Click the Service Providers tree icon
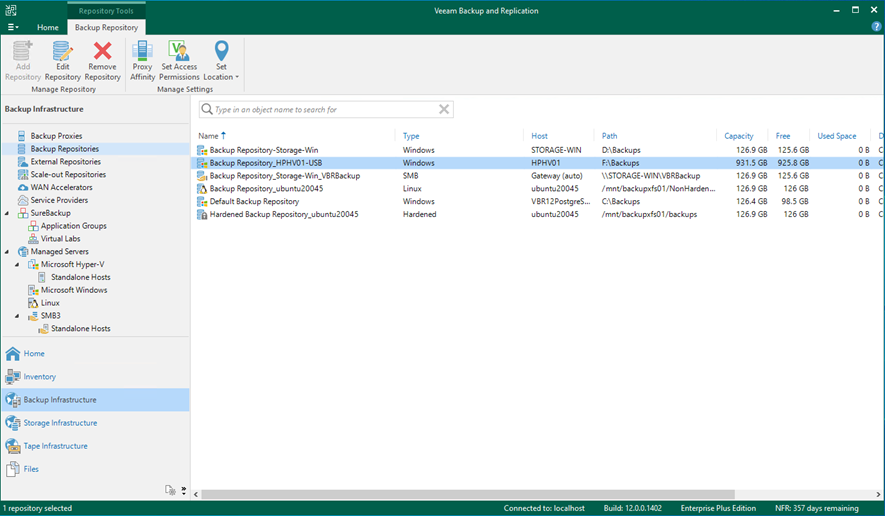This screenshot has height=516, width=885. (23, 200)
